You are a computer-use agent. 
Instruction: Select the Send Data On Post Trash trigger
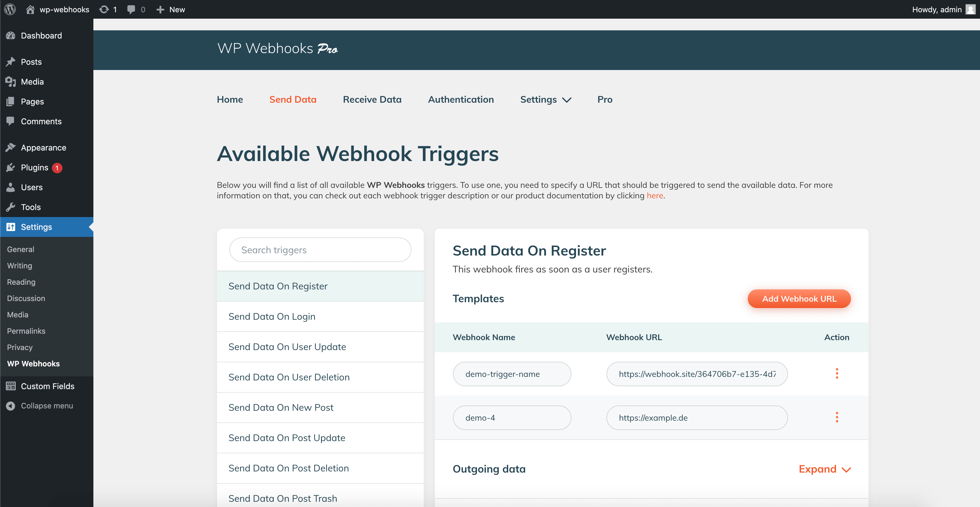pyautogui.click(x=320, y=496)
